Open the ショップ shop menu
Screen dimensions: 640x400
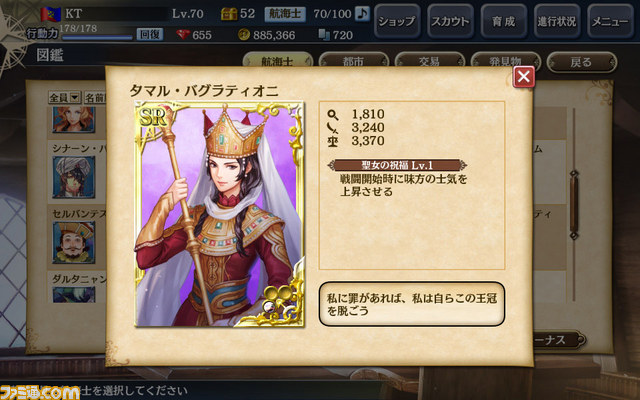pos(397,21)
